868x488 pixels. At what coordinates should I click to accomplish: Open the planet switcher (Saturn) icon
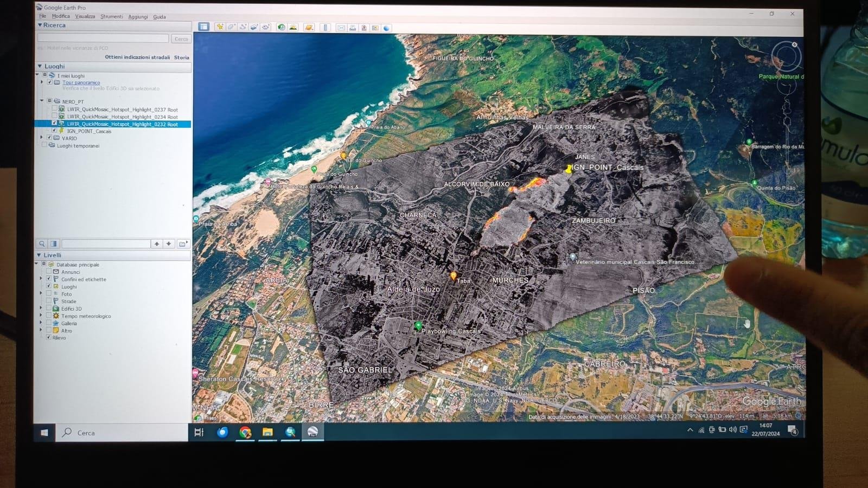[309, 27]
